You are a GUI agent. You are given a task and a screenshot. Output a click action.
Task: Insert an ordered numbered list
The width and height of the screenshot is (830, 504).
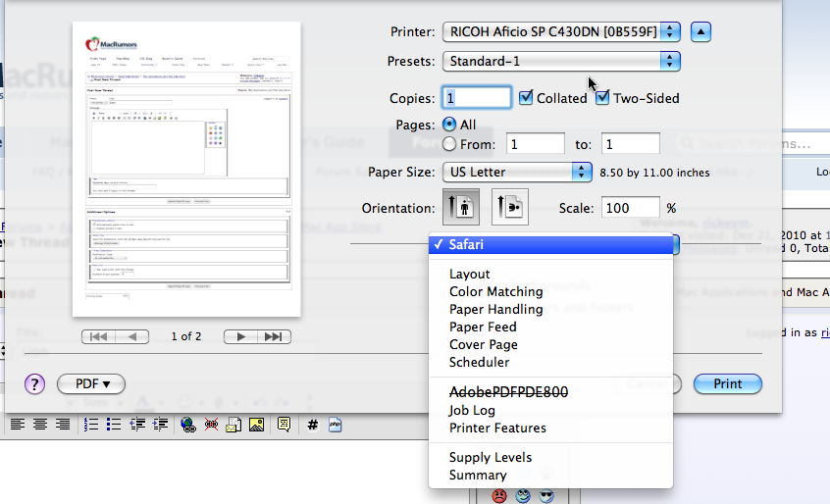pyautogui.click(x=91, y=425)
